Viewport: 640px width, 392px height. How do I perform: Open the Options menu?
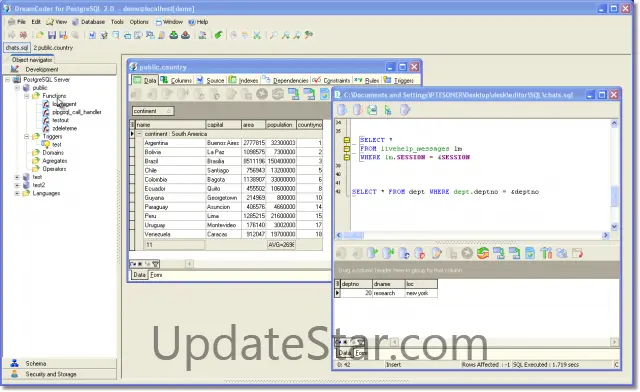139,22
